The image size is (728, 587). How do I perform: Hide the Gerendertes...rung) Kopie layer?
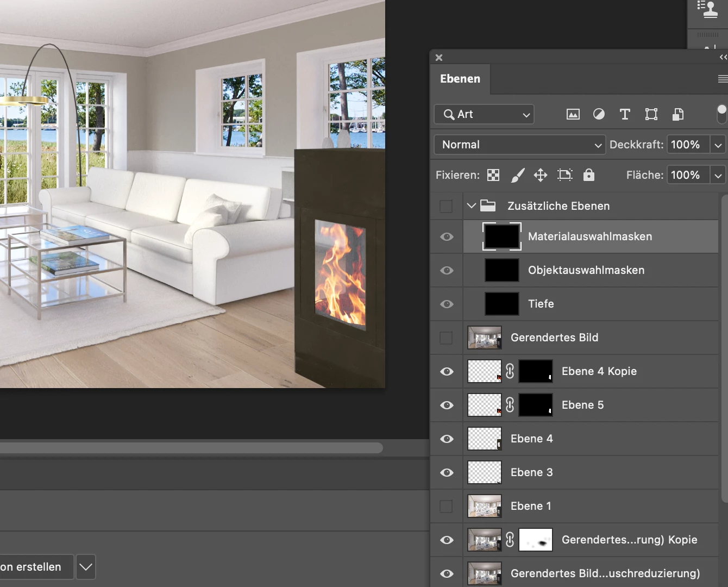pos(447,540)
